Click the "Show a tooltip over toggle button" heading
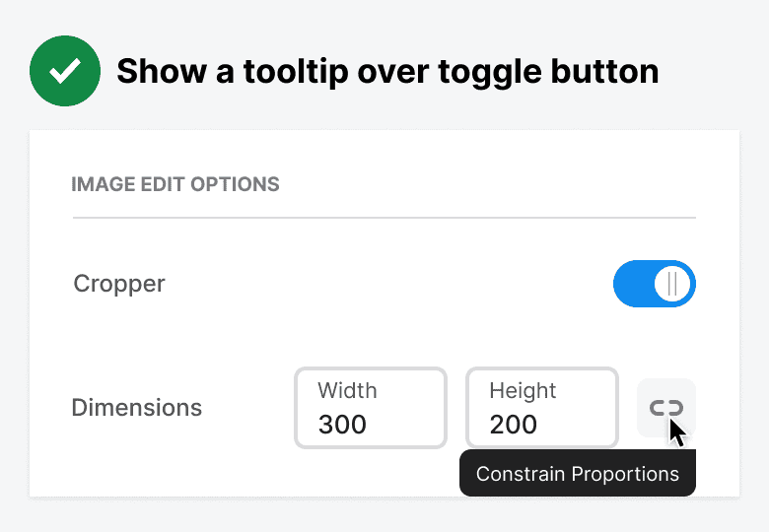Viewport: 769px width, 532px height. point(387,72)
